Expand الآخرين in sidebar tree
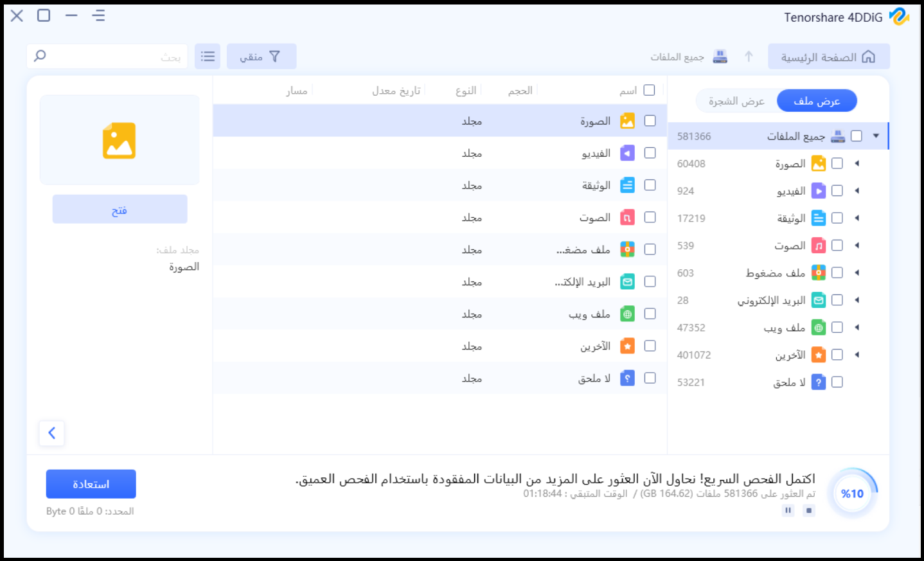Image resolution: width=924 pixels, height=561 pixels. click(857, 355)
